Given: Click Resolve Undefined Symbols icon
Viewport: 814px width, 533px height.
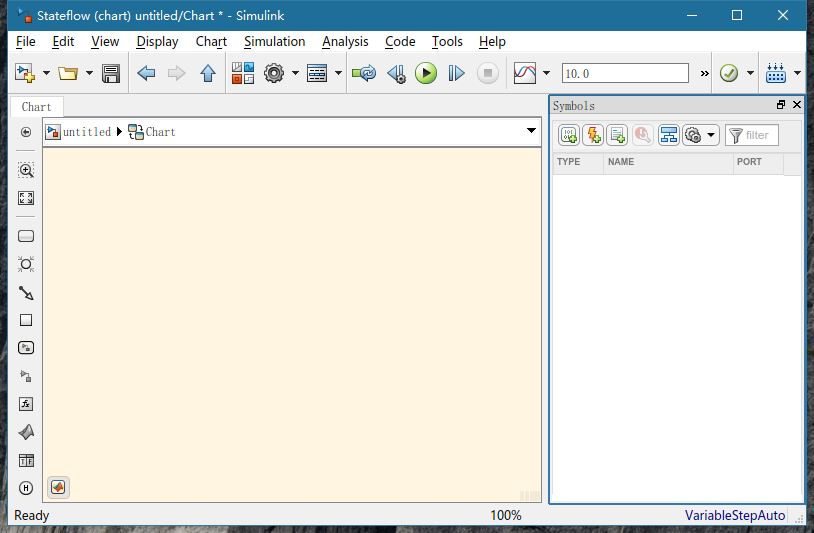Looking at the screenshot, I should pyautogui.click(x=643, y=135).
